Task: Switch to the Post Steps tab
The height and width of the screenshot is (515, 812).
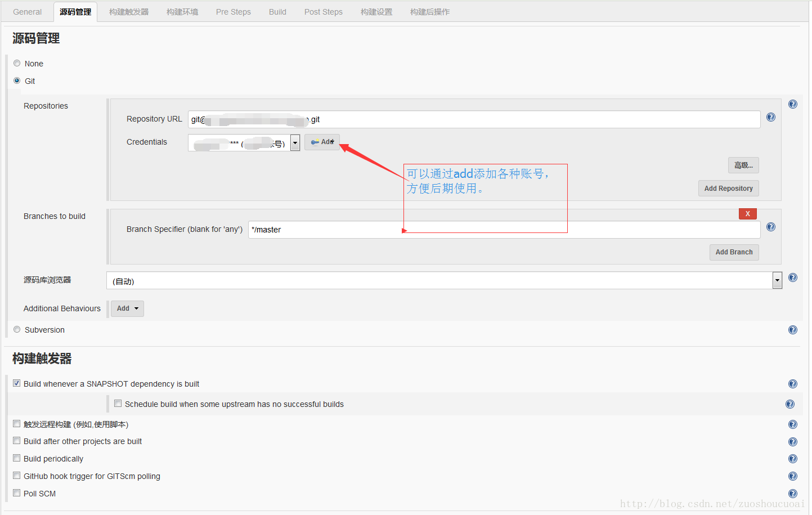Action: [x=324, y=12]
